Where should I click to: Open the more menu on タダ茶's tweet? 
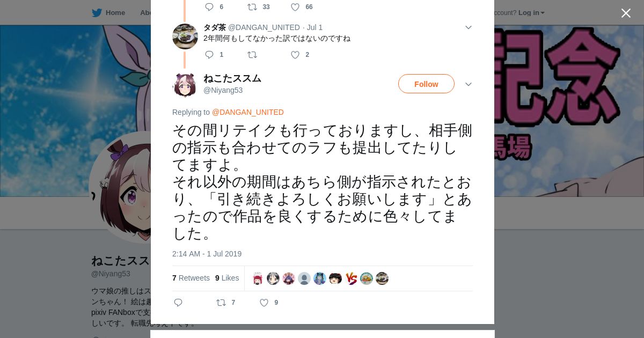click(468, 27)
